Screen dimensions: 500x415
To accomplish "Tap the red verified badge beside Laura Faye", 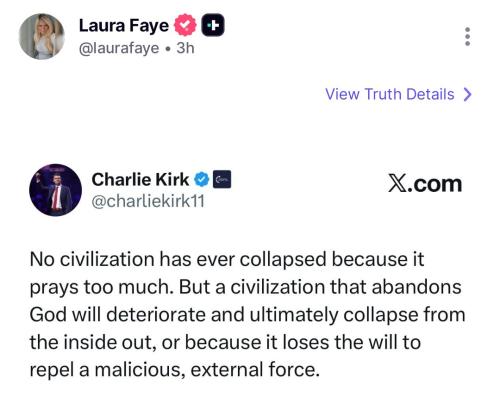I will (185, 25).
